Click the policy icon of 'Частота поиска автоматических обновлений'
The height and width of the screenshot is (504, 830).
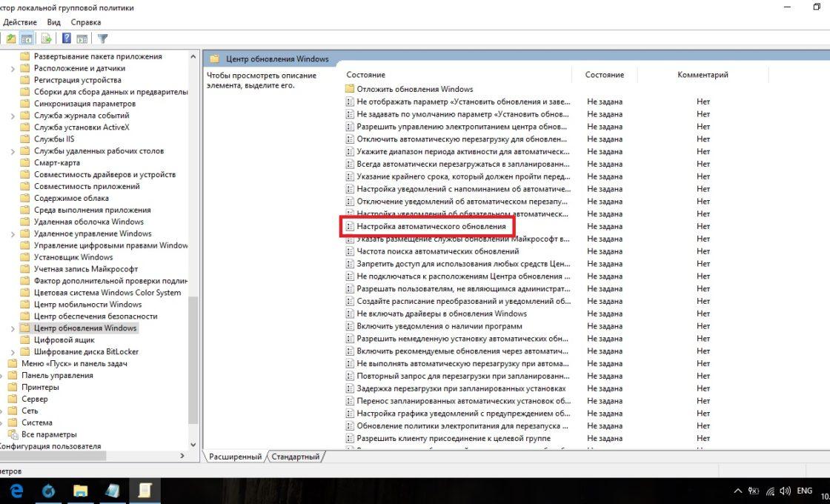(x=349, y=251)
